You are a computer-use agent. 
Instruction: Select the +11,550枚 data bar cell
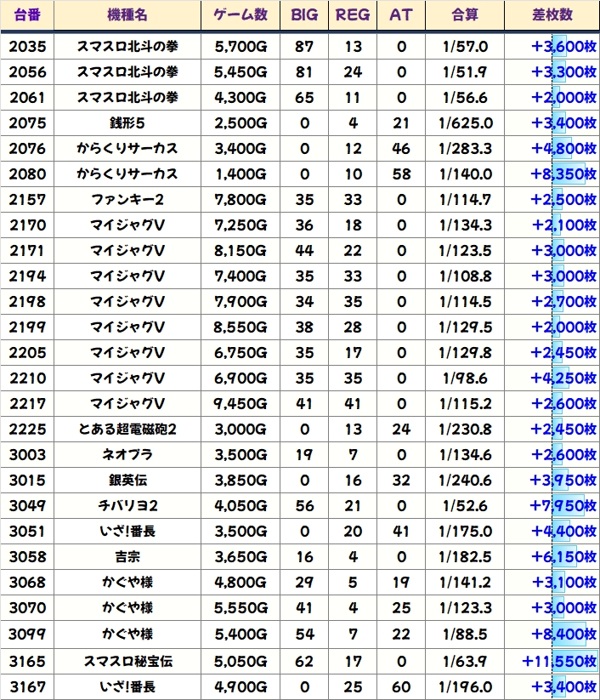tap(551, 659)
